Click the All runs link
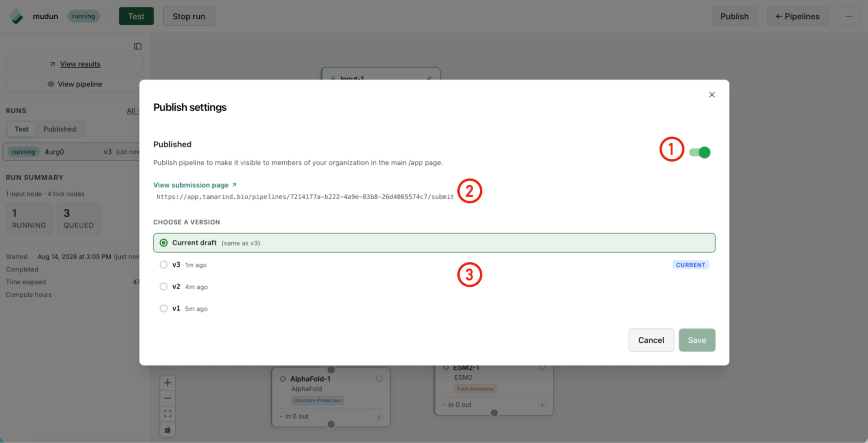Image resolution: width=868 pixels, height=443 pixels. click(x=132, y=111)
